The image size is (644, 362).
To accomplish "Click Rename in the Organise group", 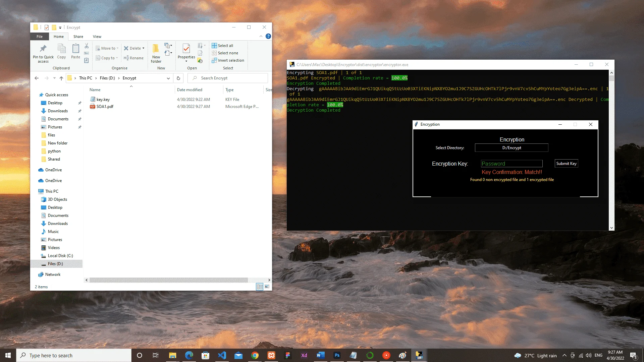I will click(x=133, y=58).
